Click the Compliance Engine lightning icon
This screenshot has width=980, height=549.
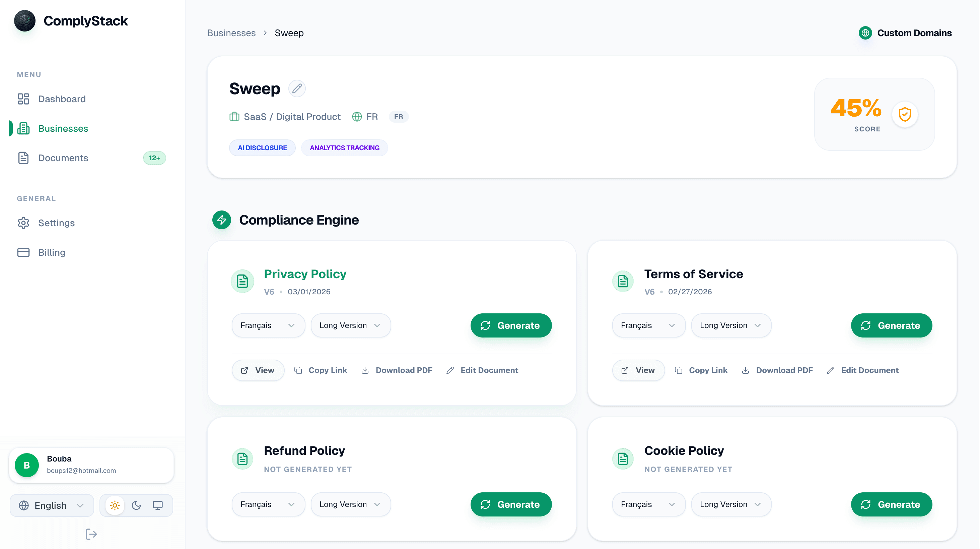[221, 220]
